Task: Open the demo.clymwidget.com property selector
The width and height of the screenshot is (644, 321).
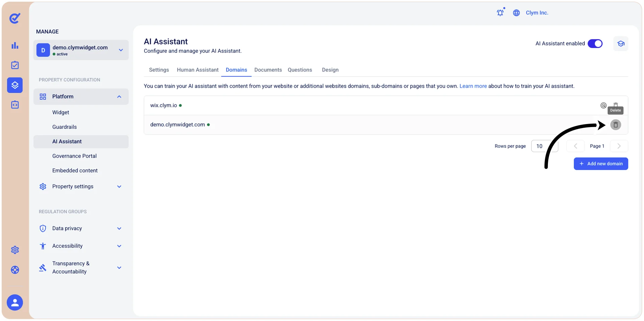Action: tap(81, 50)
